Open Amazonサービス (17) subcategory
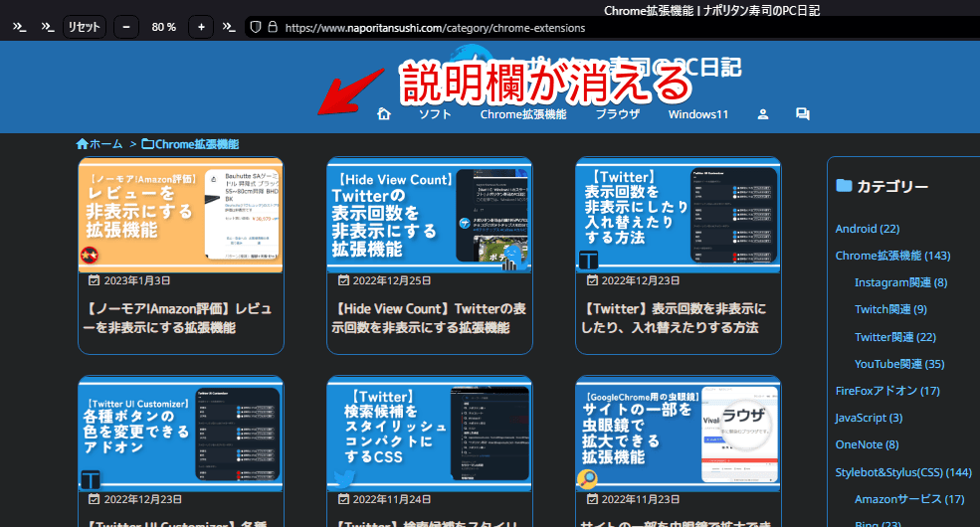This screenshot has width=980, height=527. pyautogui.click(x=910, y=499)
